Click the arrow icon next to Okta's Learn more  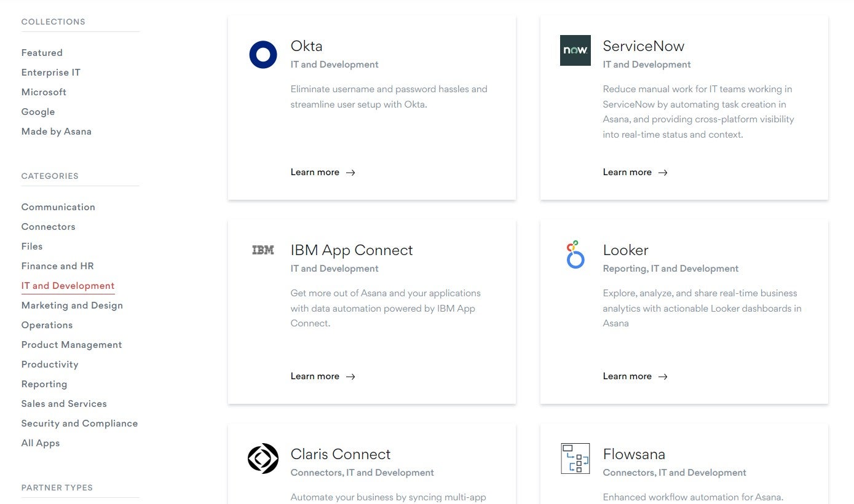click(x=350, y=173)
